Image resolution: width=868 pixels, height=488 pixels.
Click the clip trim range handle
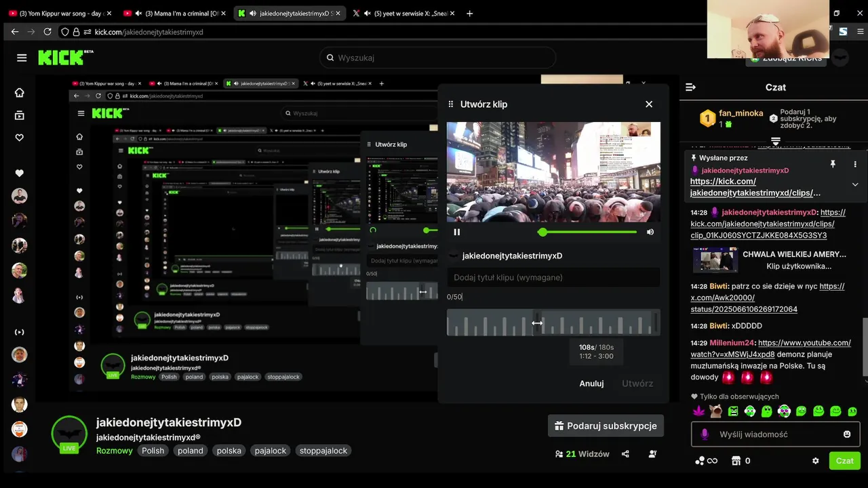[x=537, y=323]
